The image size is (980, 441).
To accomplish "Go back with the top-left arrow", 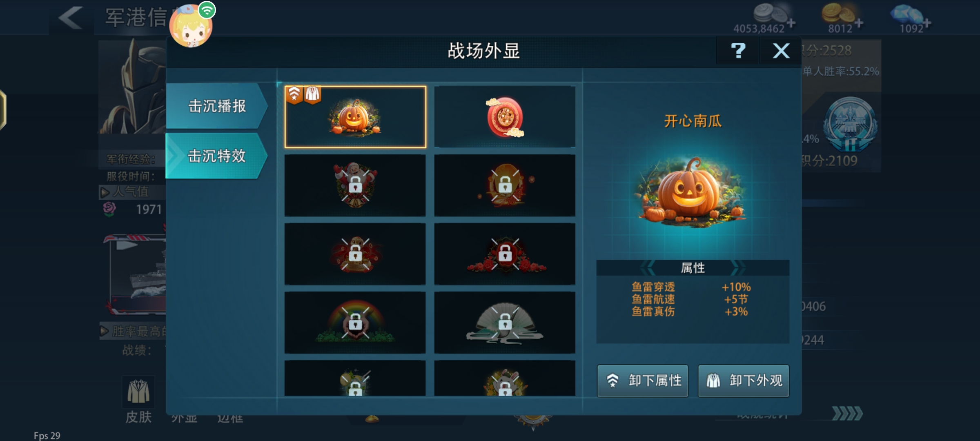I will pos(71,18).
